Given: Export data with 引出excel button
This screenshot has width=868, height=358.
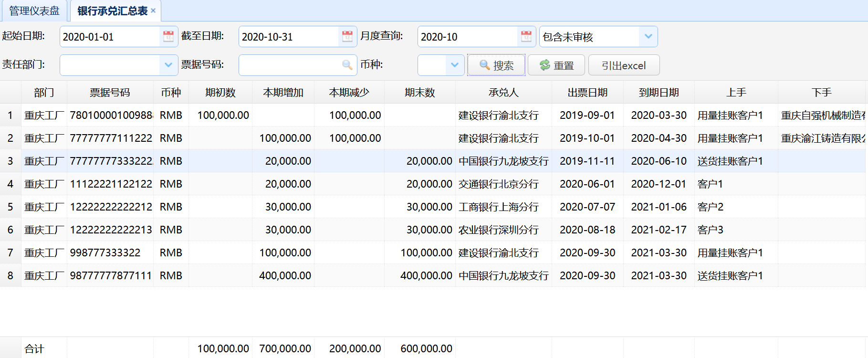Looking at the screenshot, I should click(x=624, y=65).
